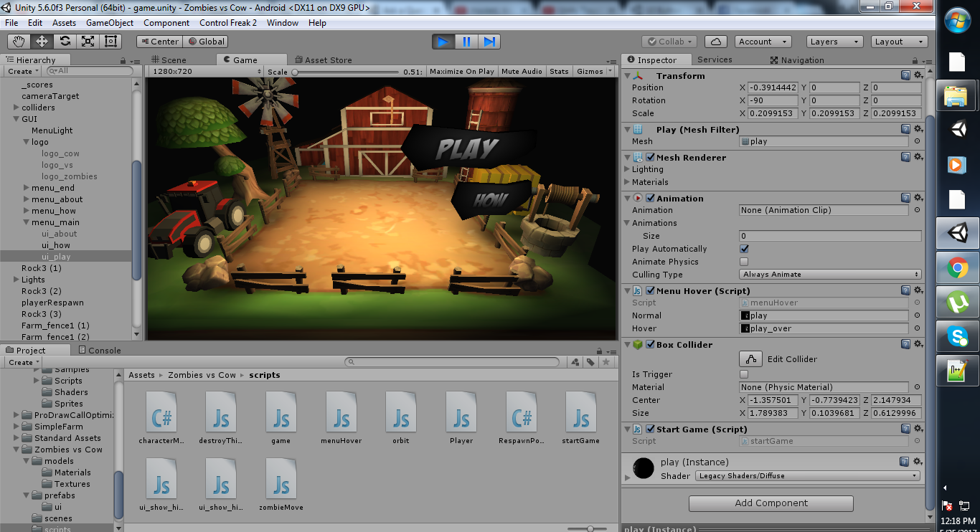Select the menuHover script icon
980x532 pixels.
point(341,412)
